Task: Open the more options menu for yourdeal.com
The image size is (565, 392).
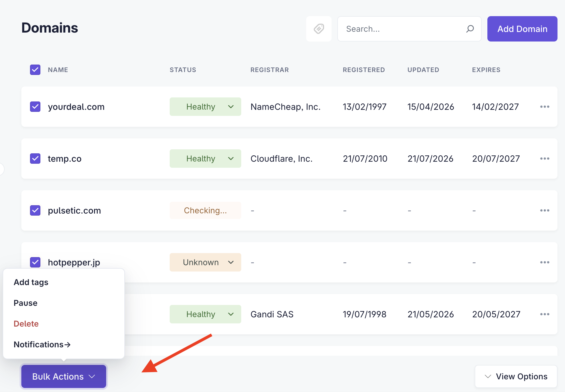Action: point(545,107)
